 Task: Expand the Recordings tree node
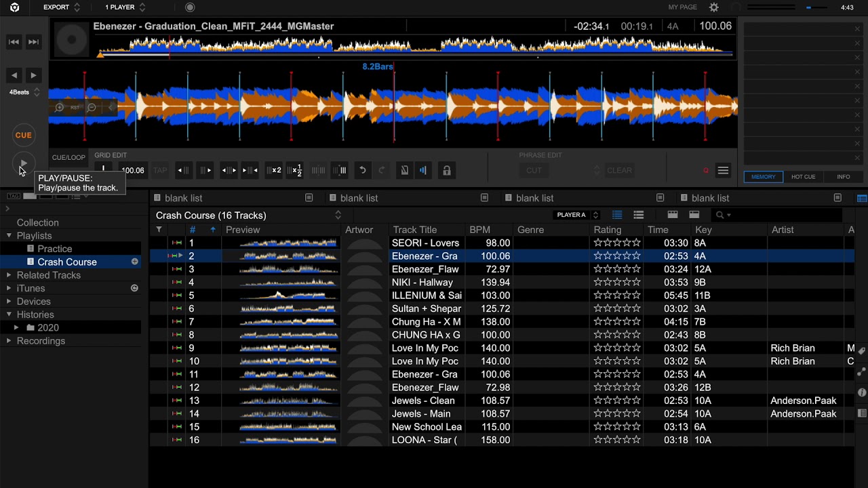click(9, 341)
